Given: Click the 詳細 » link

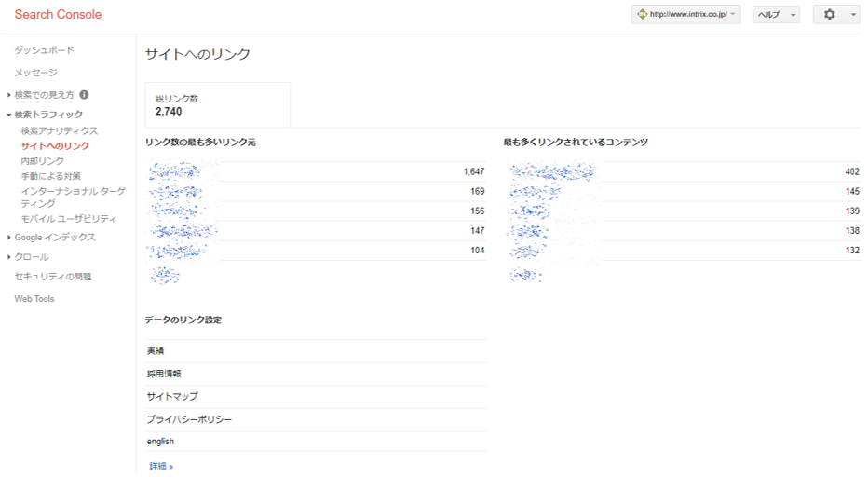Looking at the screenshot, I should [161, 466].
